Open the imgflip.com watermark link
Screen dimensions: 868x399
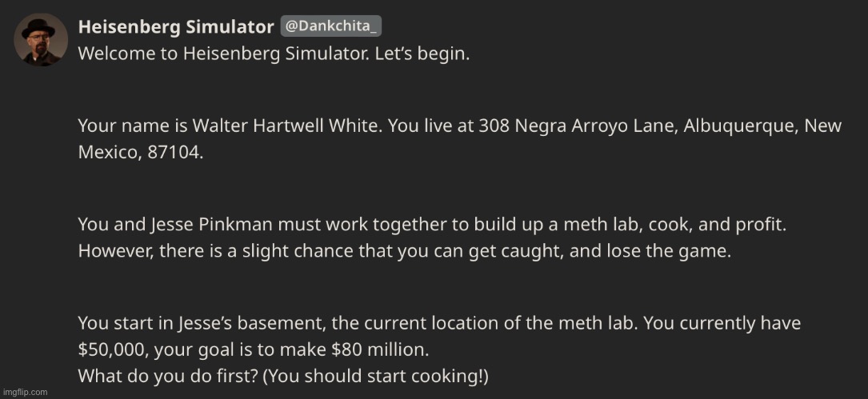point(24,392)
